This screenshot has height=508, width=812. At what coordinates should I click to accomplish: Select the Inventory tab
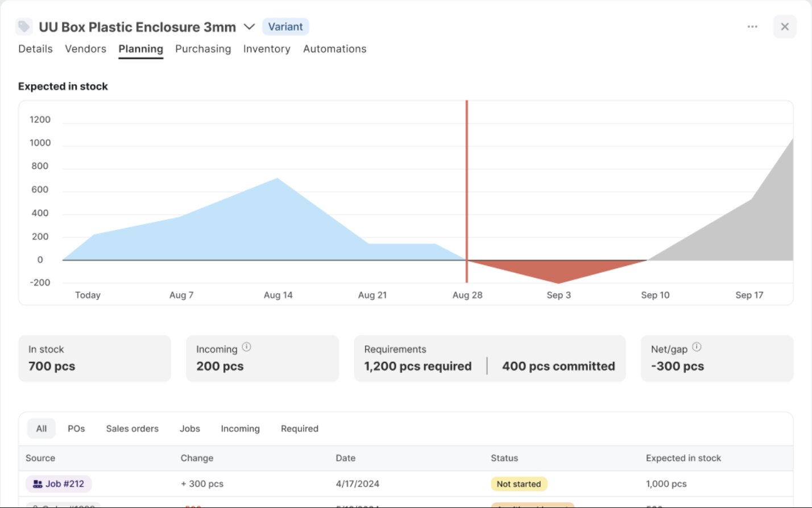pos(267,49)
